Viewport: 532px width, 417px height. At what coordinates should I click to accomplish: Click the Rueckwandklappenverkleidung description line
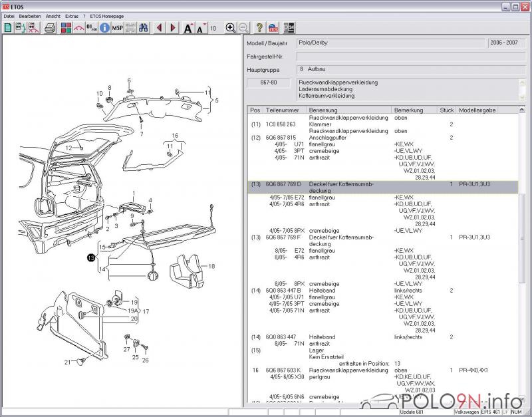[x=338, y=82]
